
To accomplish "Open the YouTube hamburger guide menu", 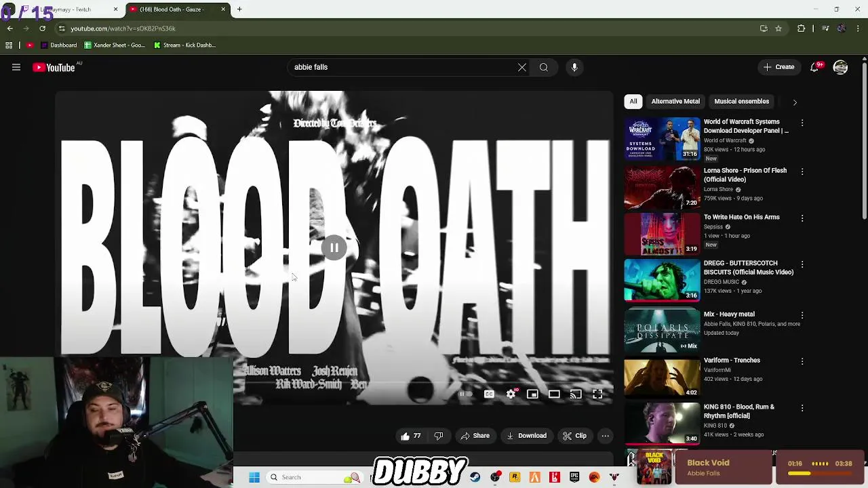I will [16, 67].
